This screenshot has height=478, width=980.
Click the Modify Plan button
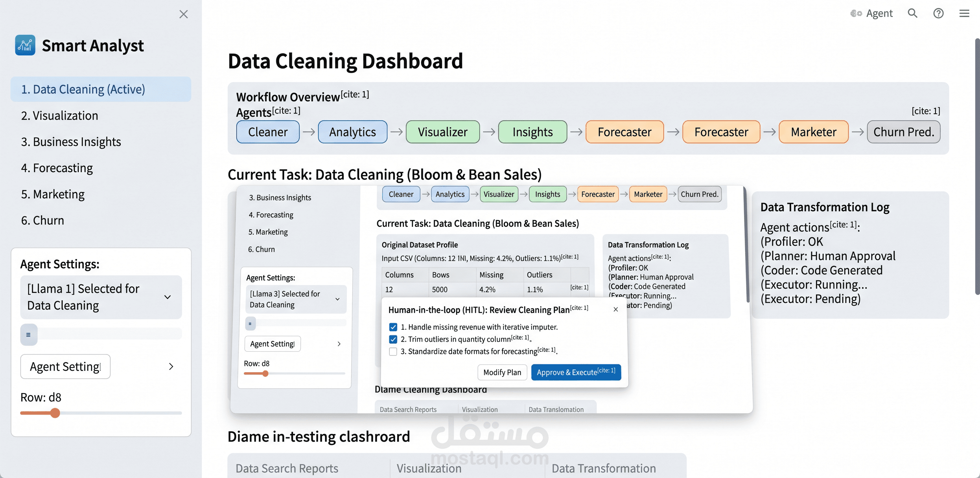[502, 372]
